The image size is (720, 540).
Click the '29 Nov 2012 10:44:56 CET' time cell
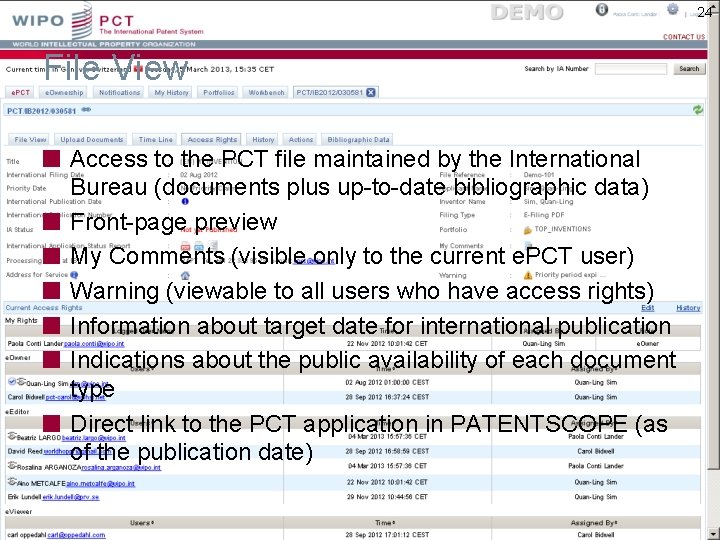click(x=387, y=497)
